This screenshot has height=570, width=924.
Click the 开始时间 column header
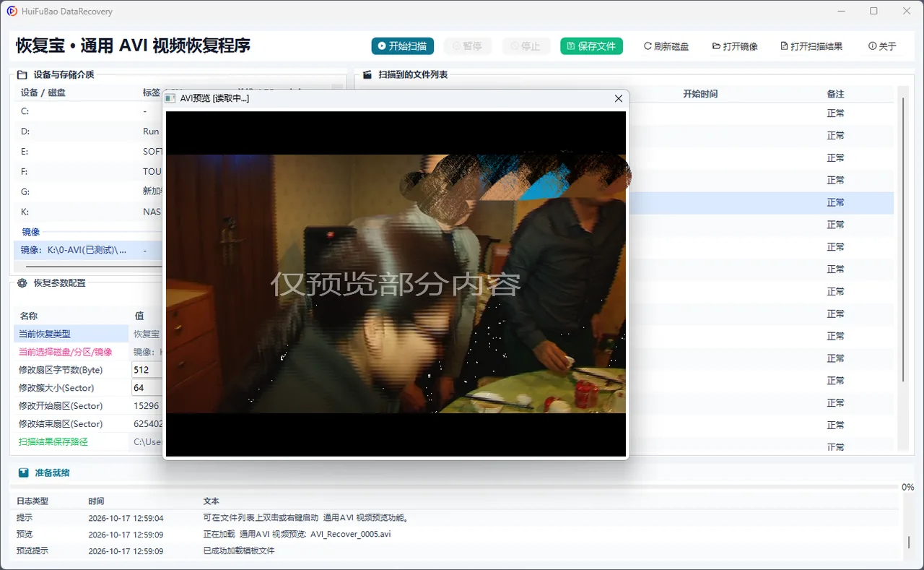[700, 94]
